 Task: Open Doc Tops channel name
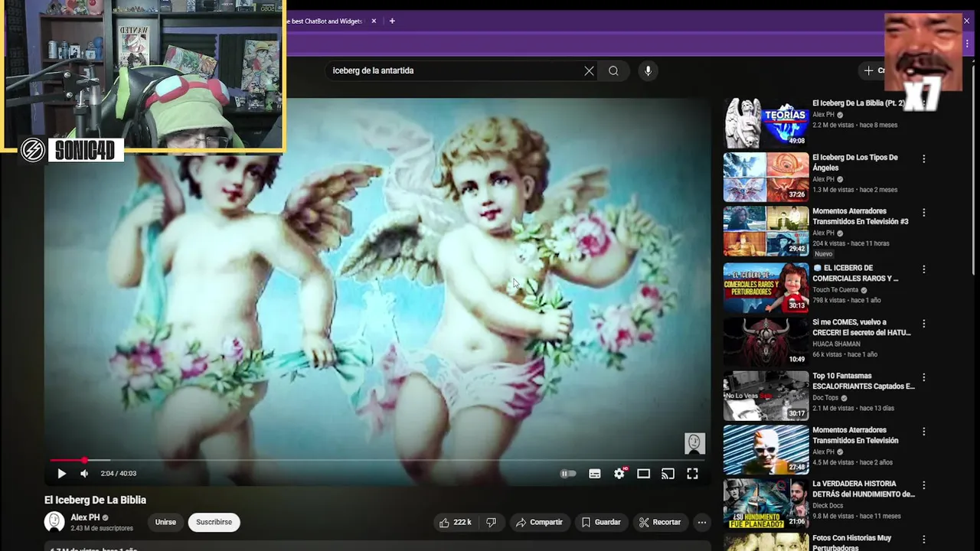pos(825,398)
